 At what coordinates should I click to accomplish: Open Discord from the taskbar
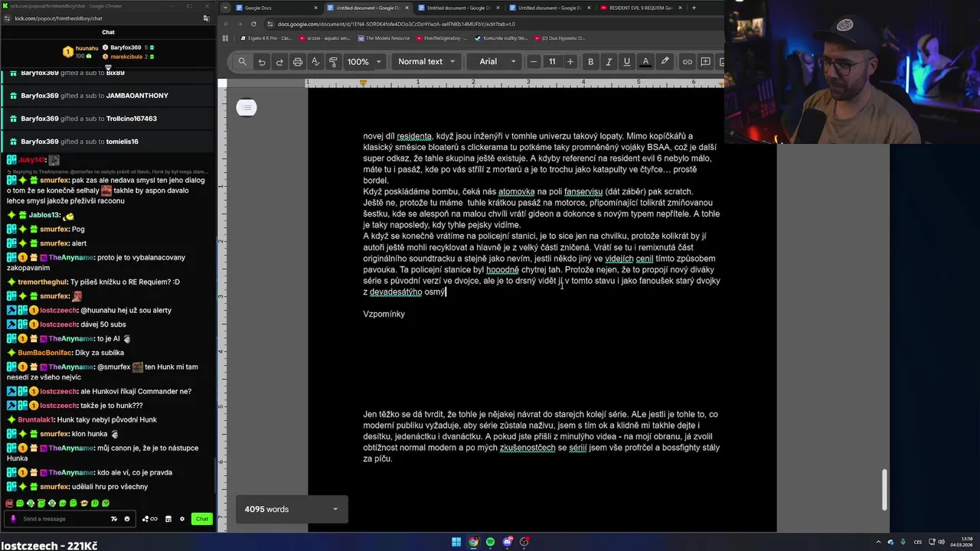(x=507, y=542)
